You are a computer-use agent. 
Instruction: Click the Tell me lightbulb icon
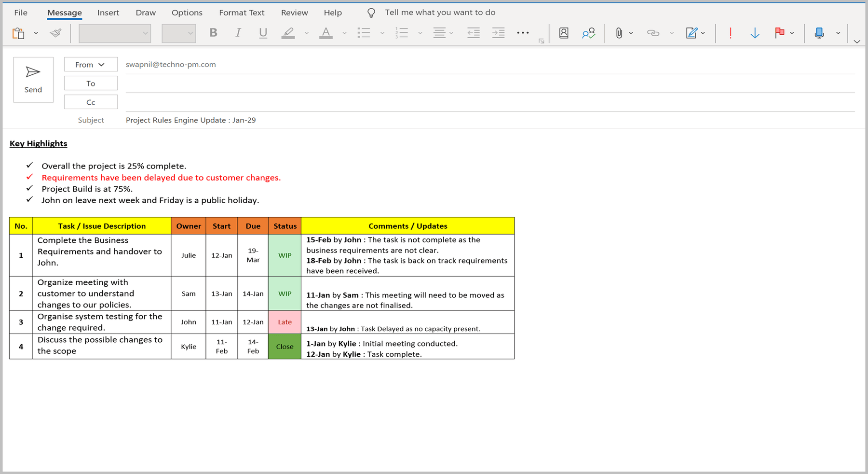click(x=371, y=13)
